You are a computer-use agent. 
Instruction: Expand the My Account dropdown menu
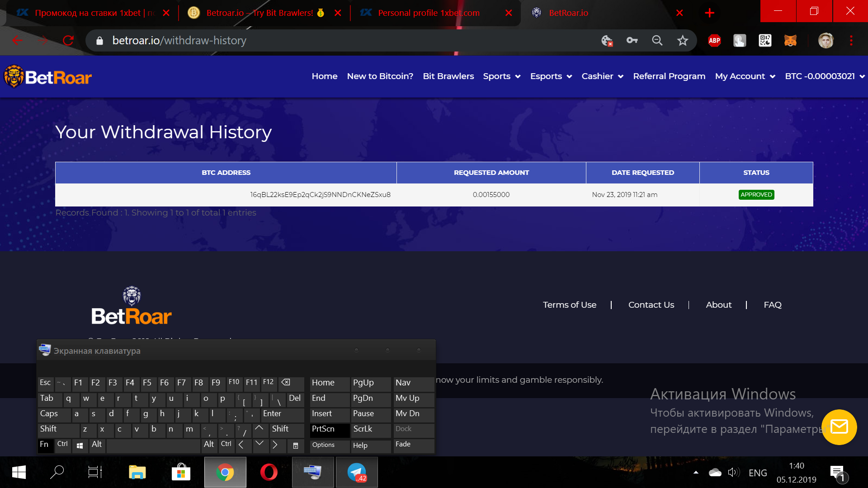745,76
